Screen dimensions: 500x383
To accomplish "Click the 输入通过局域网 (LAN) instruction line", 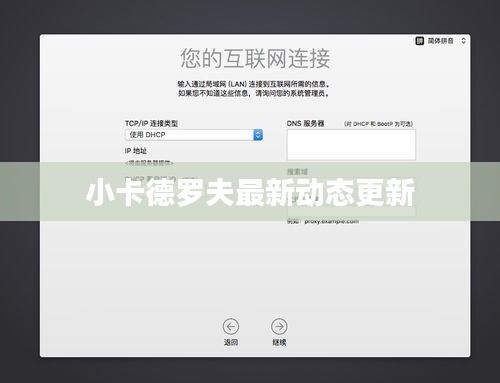I will 254,84.
